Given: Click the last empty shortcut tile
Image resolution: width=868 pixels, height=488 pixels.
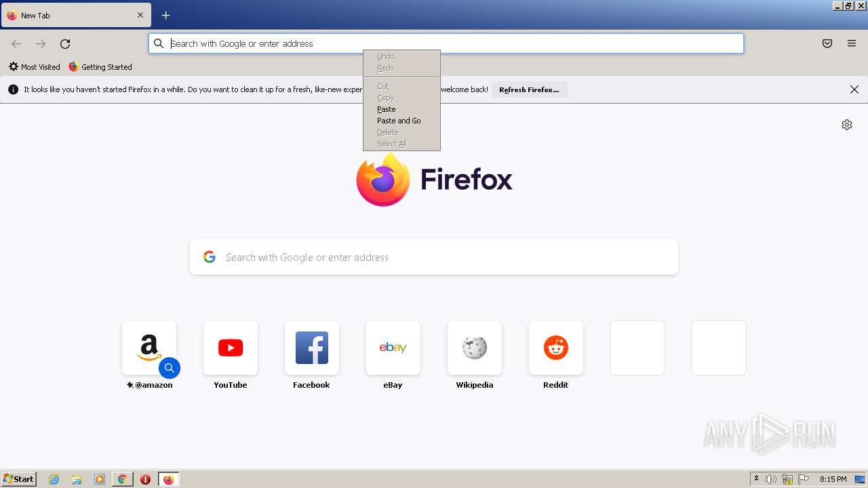Looking at the screenshot, I should (719, 348).
